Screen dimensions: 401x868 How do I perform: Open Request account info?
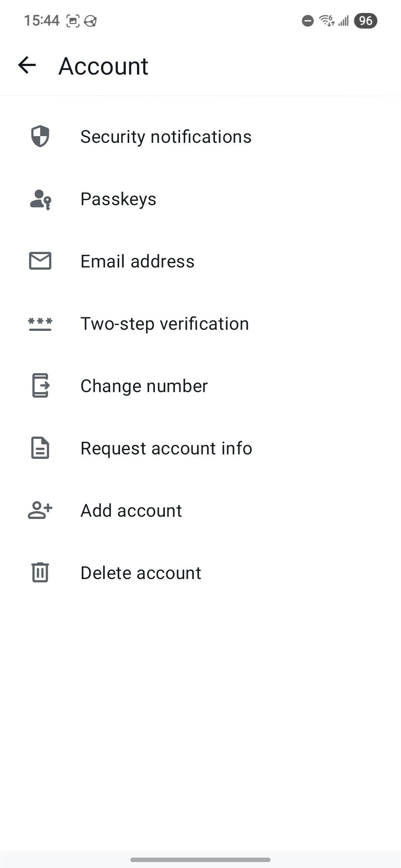click(x=166, y=448)
